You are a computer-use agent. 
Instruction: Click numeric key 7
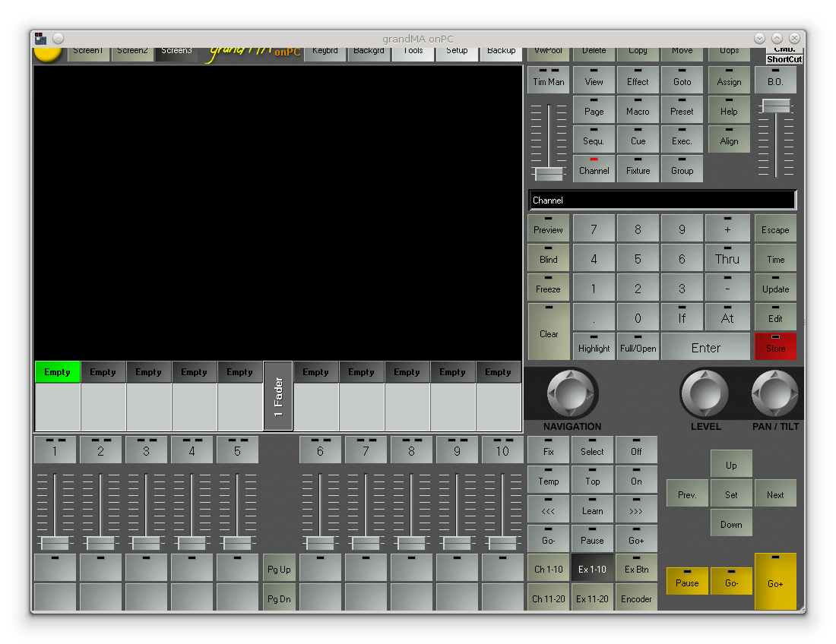594,228
